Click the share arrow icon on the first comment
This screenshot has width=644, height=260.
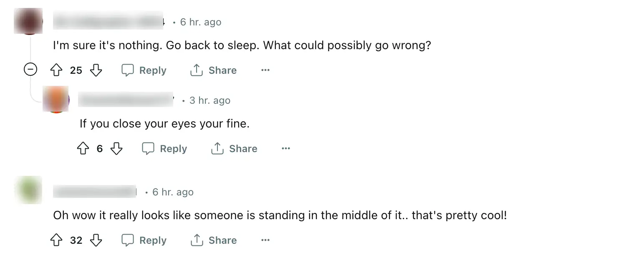pos(196,70)
